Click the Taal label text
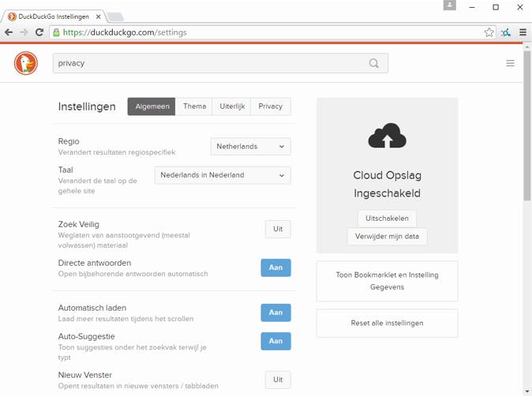Viewport: 532px width, 396px height. tap(66, 170)
